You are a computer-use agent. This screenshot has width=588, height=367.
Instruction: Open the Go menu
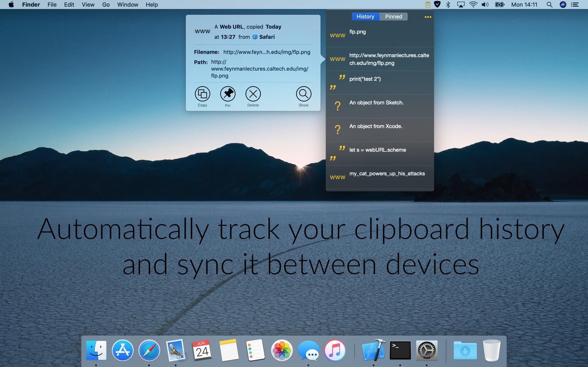coord(106,5)
